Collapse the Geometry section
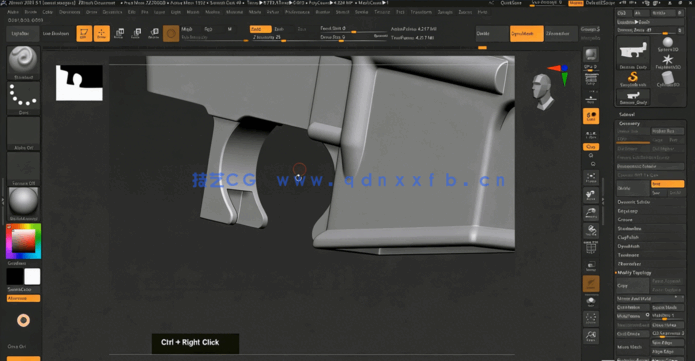Viewport: 695px width, 361px height. (629, 123)
